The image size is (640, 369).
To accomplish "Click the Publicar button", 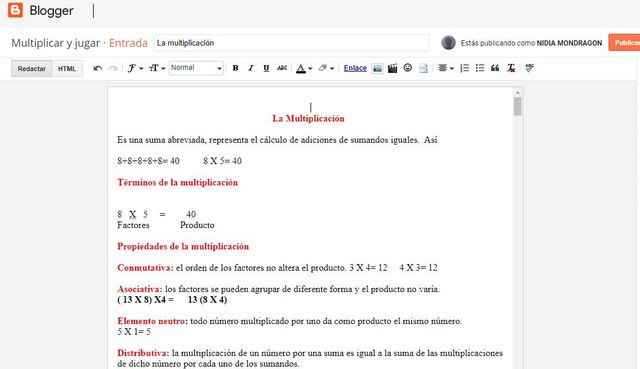I will pyautogui.click(x=624, y=42).
